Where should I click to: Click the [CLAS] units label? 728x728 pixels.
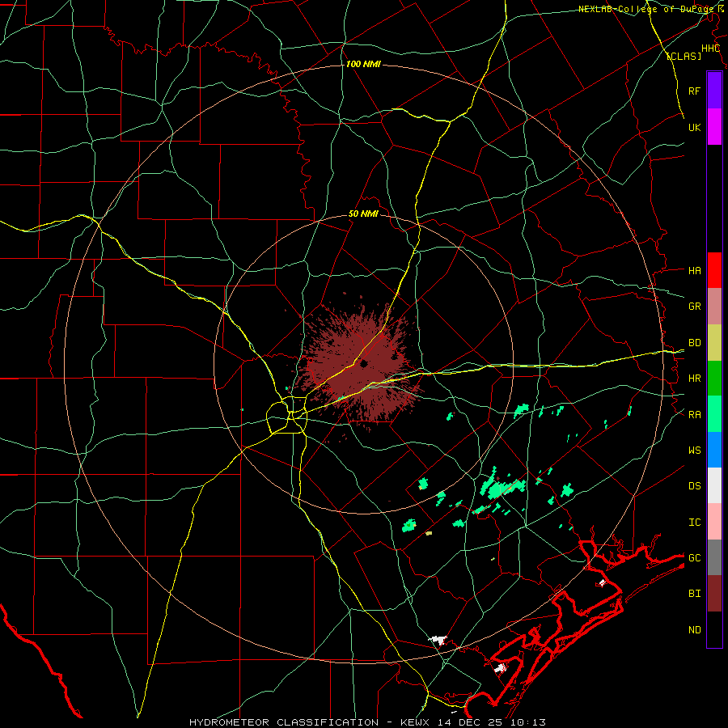tap(684, 56)
